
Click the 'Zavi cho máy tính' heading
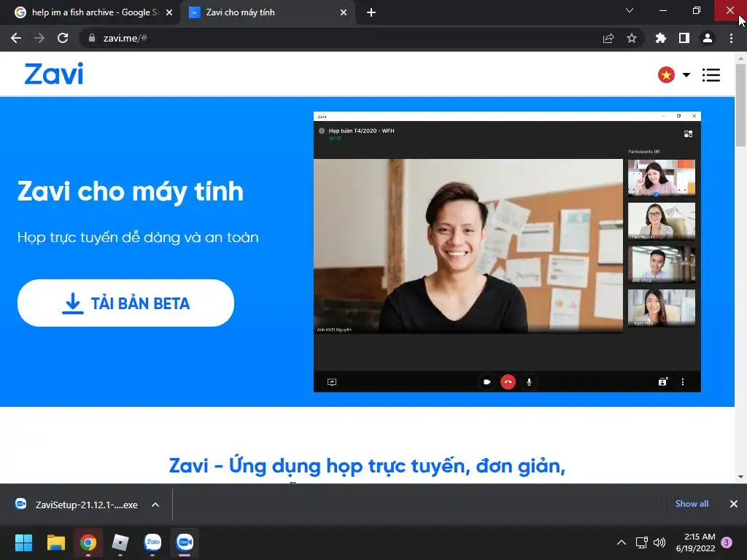point(131,192)
